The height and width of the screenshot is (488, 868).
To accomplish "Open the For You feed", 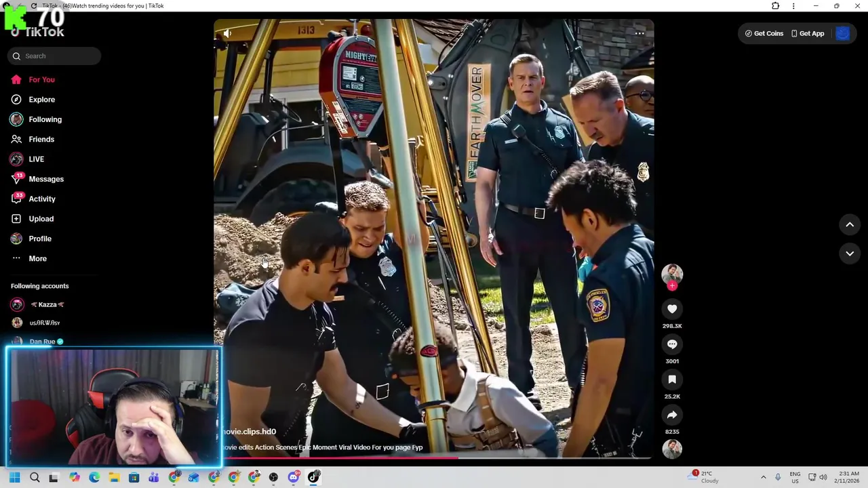I will click(x=33, y=79).
